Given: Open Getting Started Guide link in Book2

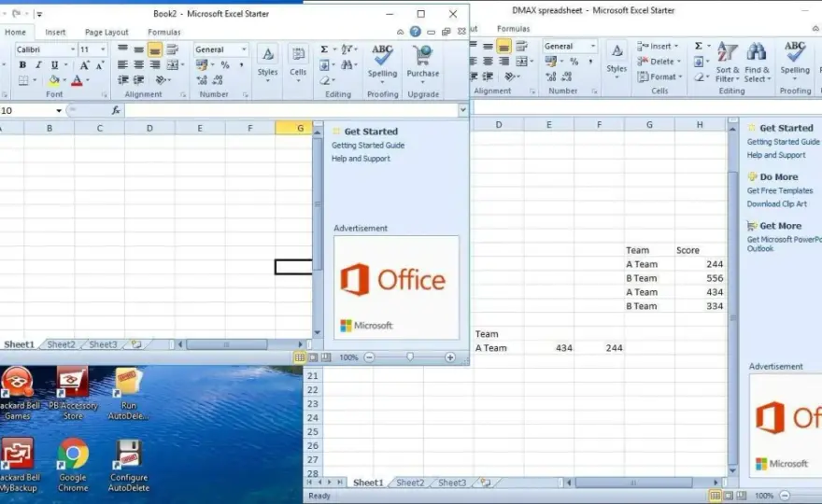Looking at the screenshot, I should point(368,145).
